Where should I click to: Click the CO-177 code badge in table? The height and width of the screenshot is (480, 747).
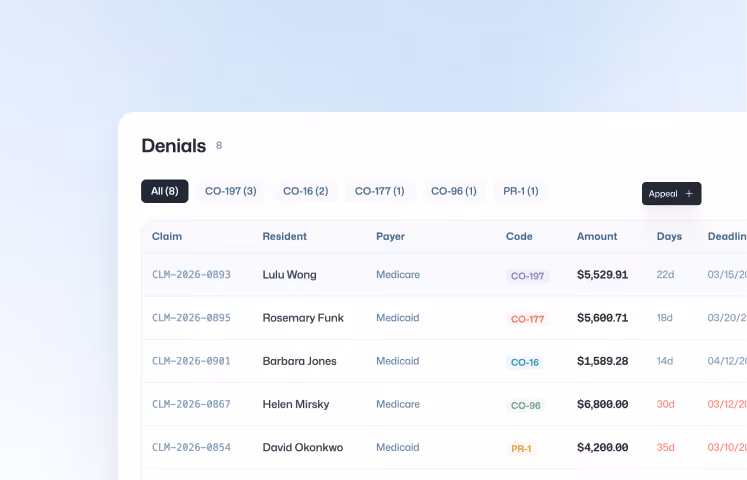(x=527, y=320)
